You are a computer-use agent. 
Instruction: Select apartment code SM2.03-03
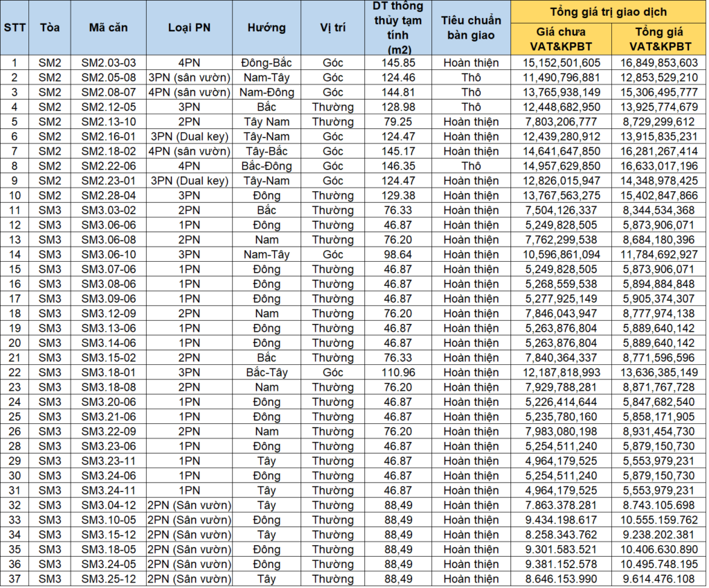click(x=108, y=63)
